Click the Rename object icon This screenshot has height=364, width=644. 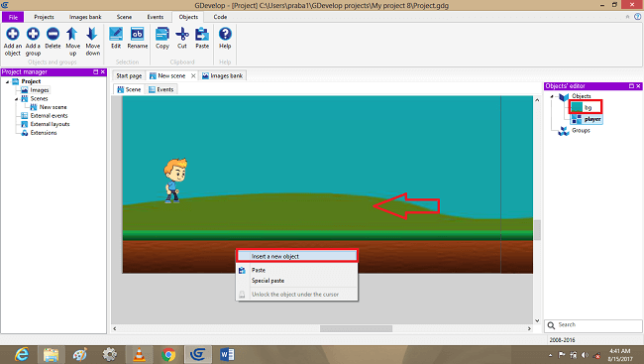tap(137, 34)
